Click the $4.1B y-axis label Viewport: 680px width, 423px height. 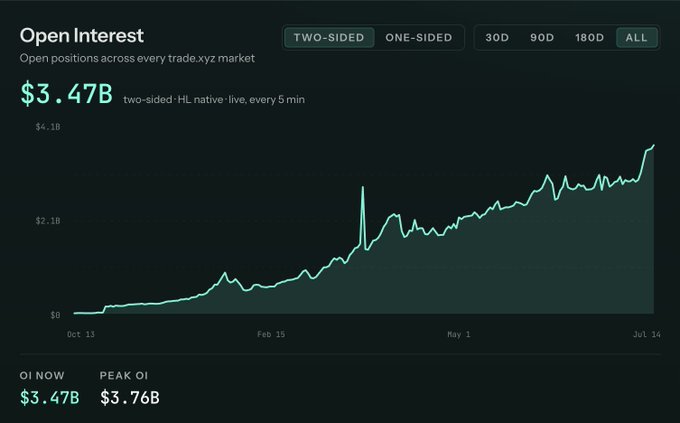point(48,127)
